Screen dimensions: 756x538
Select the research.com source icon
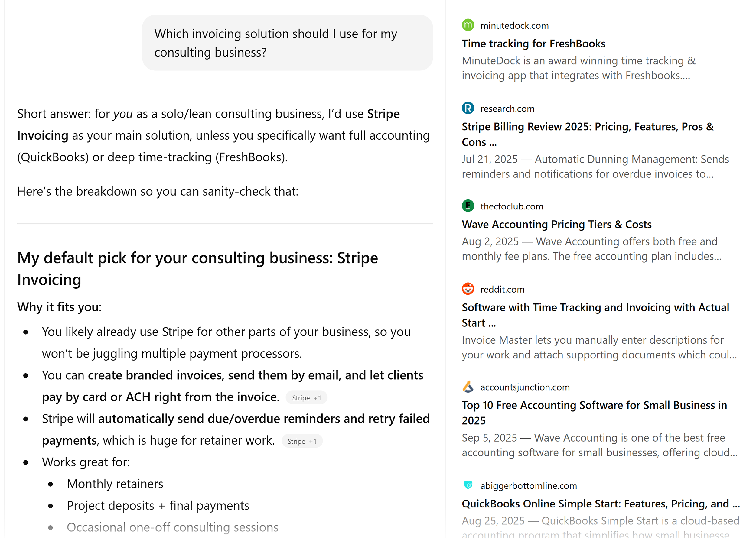[468, 108]
